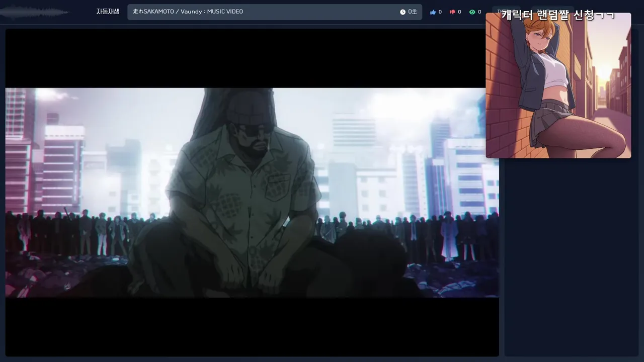The image size is (644, 362).
Task: Click the SAKAMOTO music video player
Action: coord(252,193)
